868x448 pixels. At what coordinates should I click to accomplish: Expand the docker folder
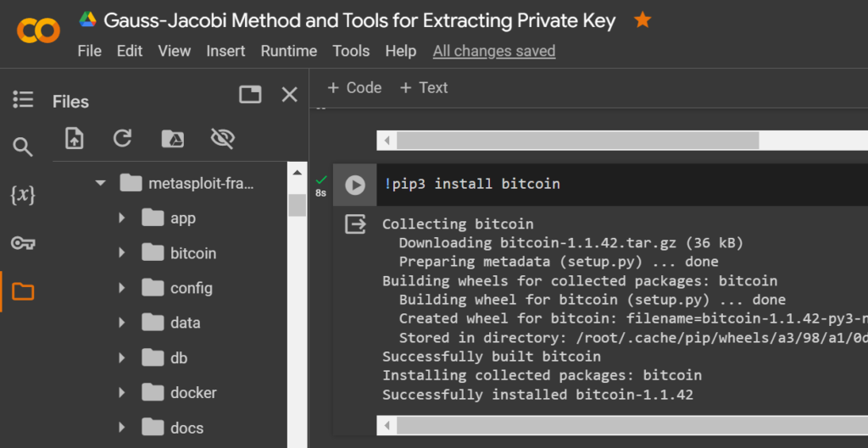(x=122, y=393)
